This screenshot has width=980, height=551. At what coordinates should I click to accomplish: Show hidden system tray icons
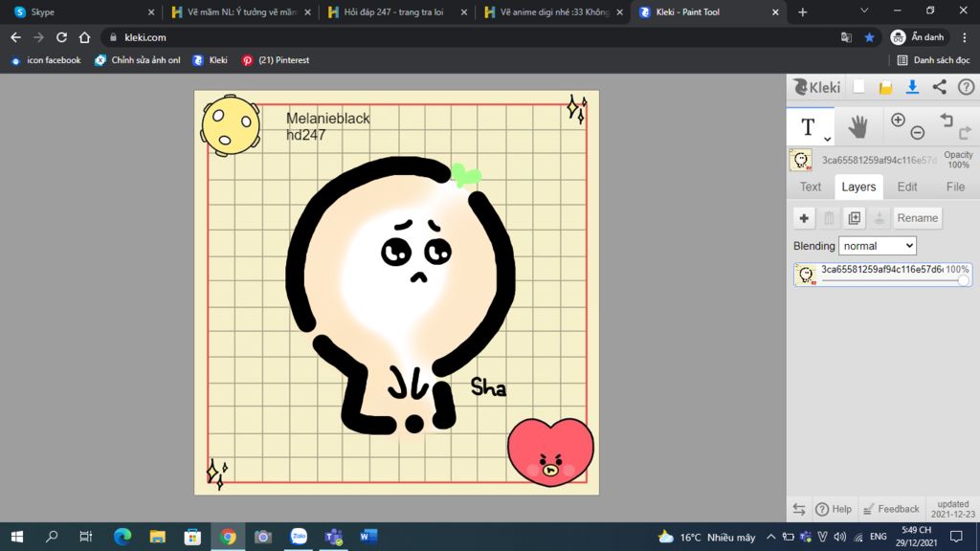(x=770, y=537)
